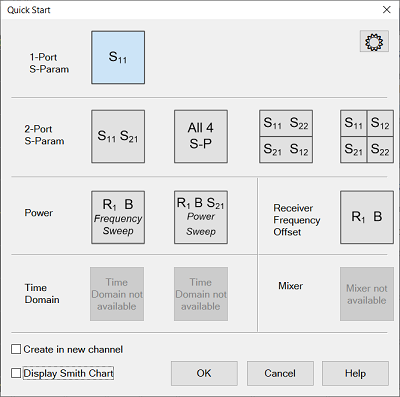Select R1 B S21 Power Sweep preset
Image resolution: width=400 pixels, height=397 pixels.
(x=201, y=217)
